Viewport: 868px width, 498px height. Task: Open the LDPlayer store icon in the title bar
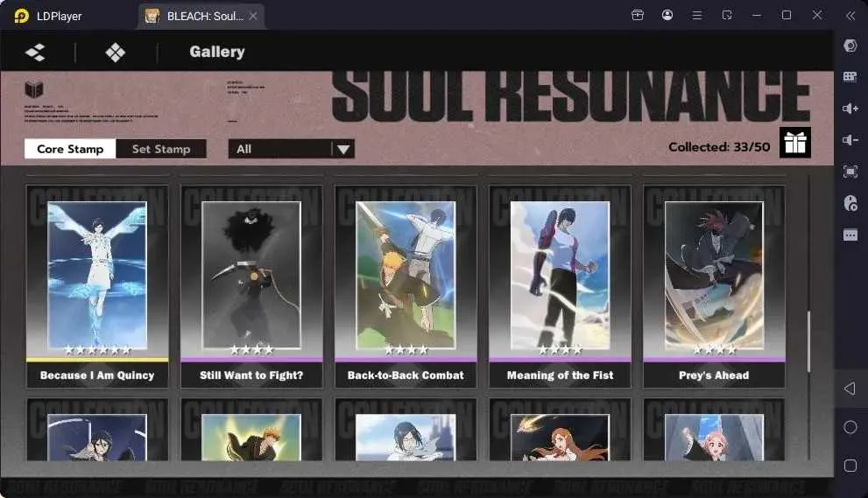[638, 15]
